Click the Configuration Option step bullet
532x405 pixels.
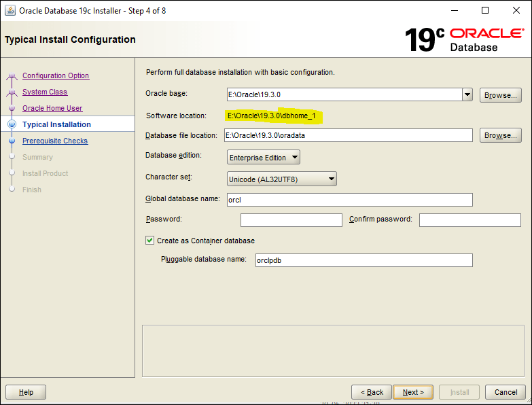[x=12, y=75]
